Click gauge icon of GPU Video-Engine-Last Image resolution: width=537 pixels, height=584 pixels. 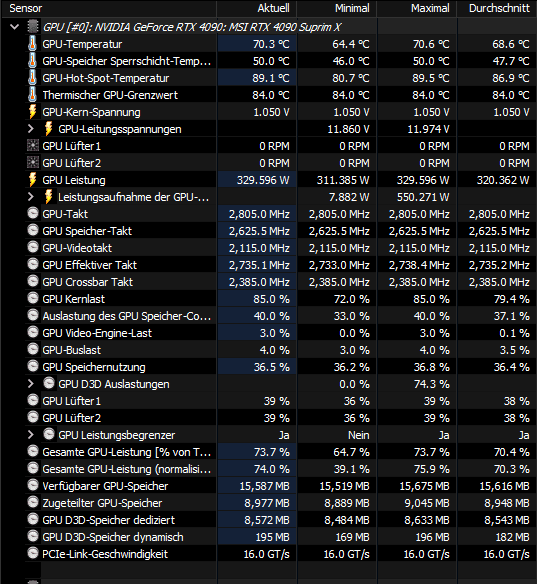tap(33, 332)
